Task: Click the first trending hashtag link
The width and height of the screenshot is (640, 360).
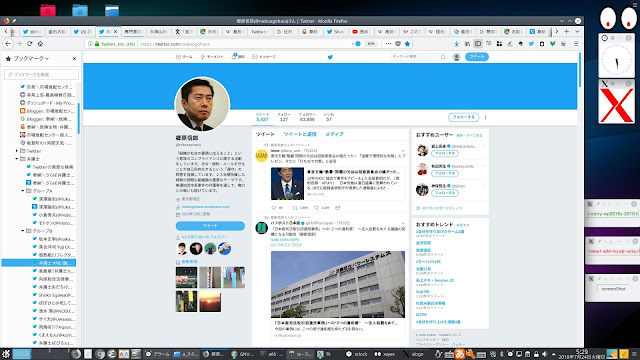Action: point(440,231)
